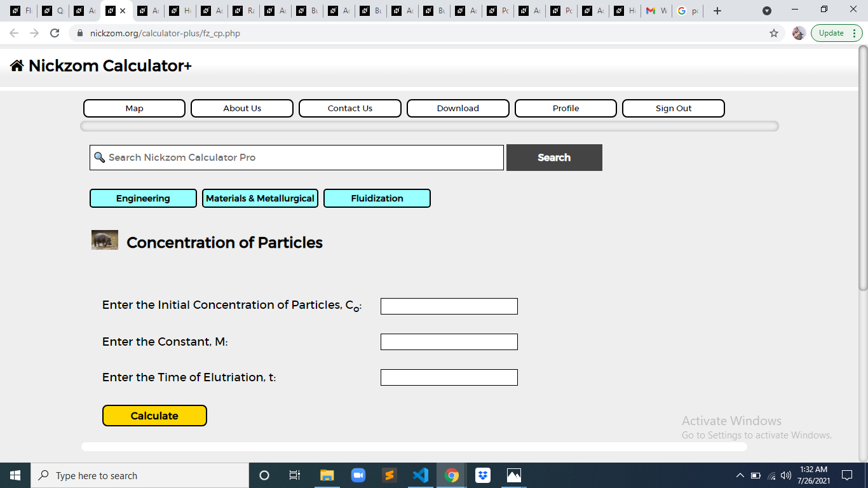The height and width of the screenshot is (488, 868).
Task: Click the yellow Calculate button
Action: tap(154, 416)
